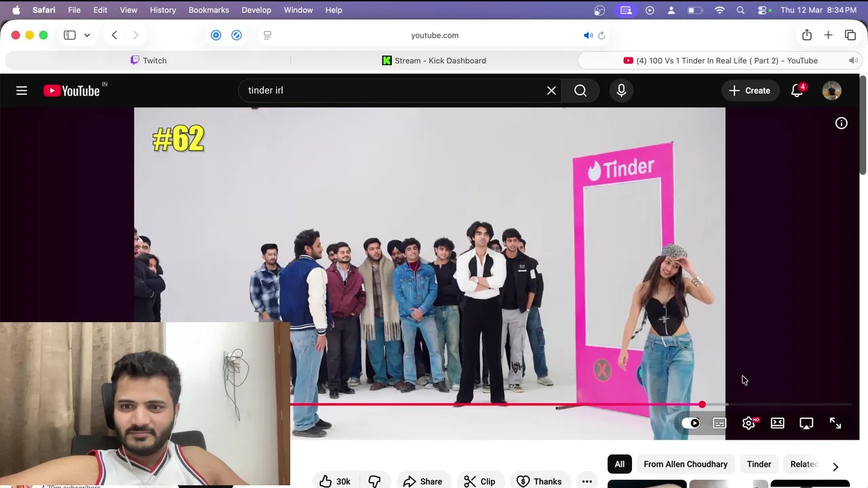The image size is (868, 488).
Task: Go back in Safari
Action: point(114,35)
